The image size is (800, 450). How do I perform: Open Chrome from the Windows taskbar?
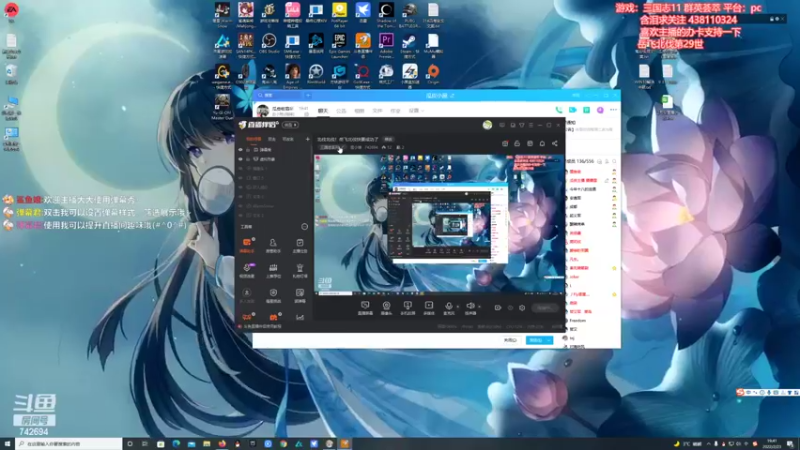pyautogui.click(x=283, y=444)
